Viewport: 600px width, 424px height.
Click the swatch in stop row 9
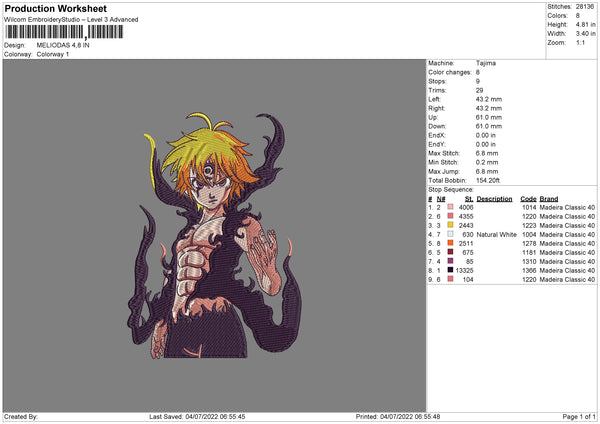point(450,279)
